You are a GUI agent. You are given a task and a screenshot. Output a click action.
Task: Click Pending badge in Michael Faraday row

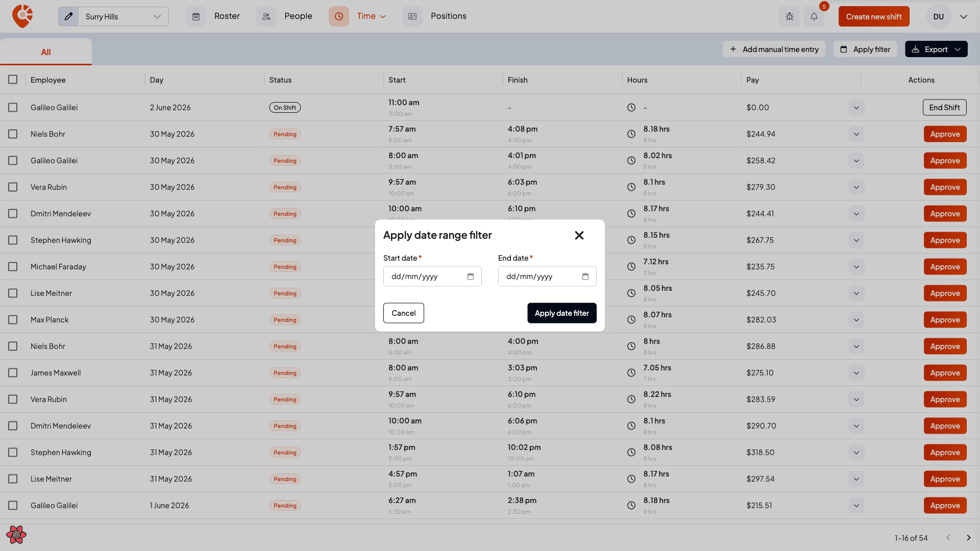[285, 267]
